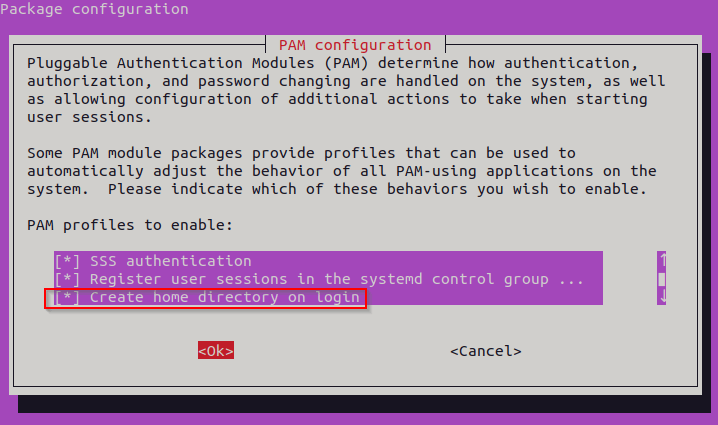
Task: Toggle Create home directory on login checkbox
Action: click(67, 297)
